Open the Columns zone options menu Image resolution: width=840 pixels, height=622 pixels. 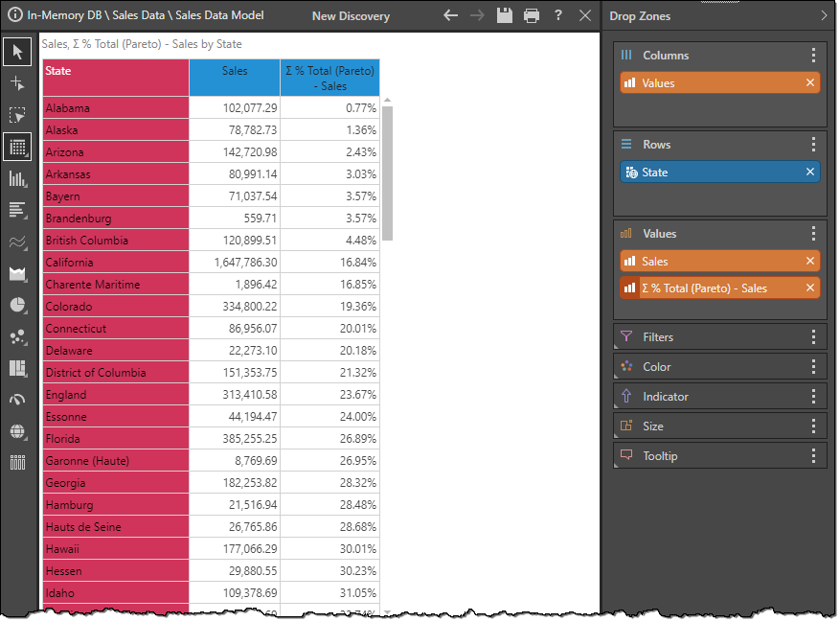(813, 56)
